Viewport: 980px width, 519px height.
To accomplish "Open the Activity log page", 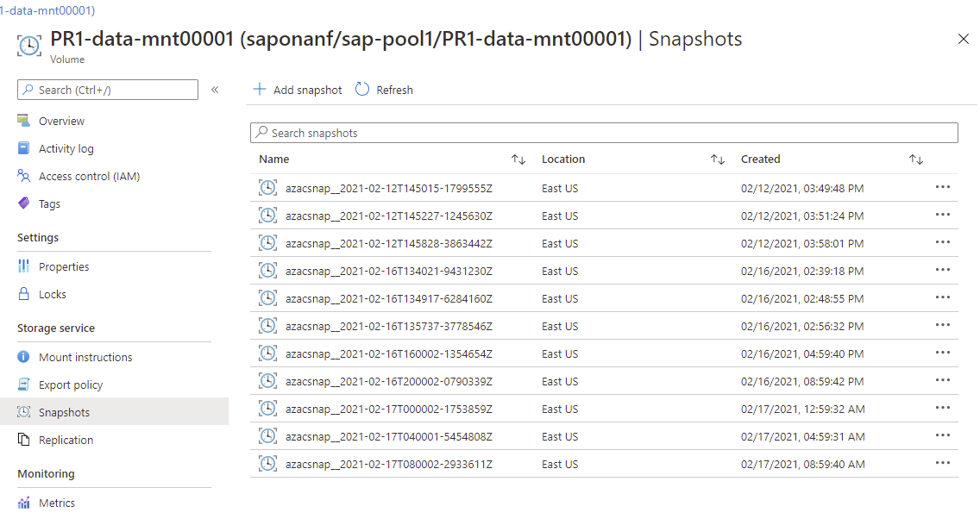I will [x=66, y=148].
